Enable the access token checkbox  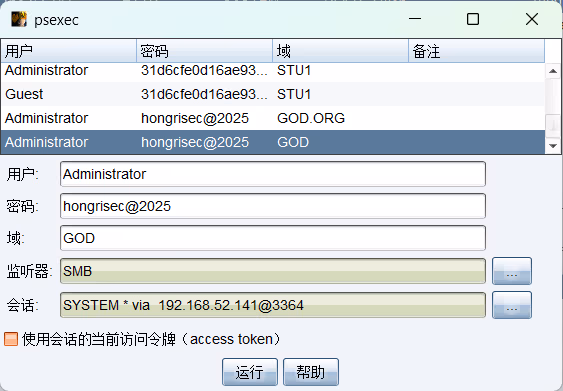coord(11,339)
